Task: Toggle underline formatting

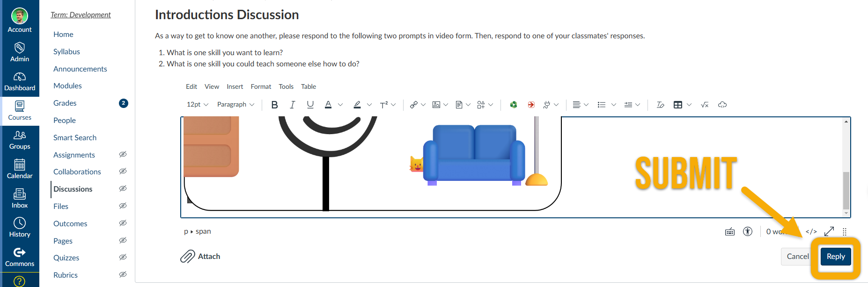Action: [x=310, y=105]
